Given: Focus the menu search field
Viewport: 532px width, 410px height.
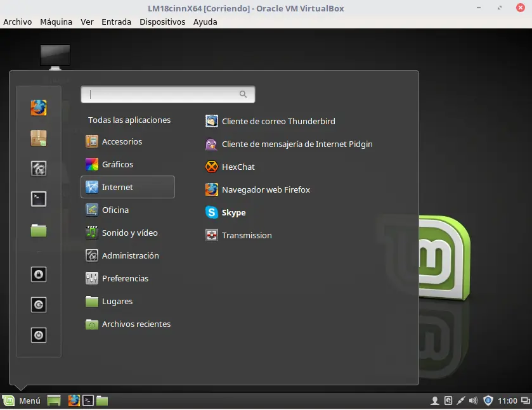Looking at the screenshot, I should point(168,94).
